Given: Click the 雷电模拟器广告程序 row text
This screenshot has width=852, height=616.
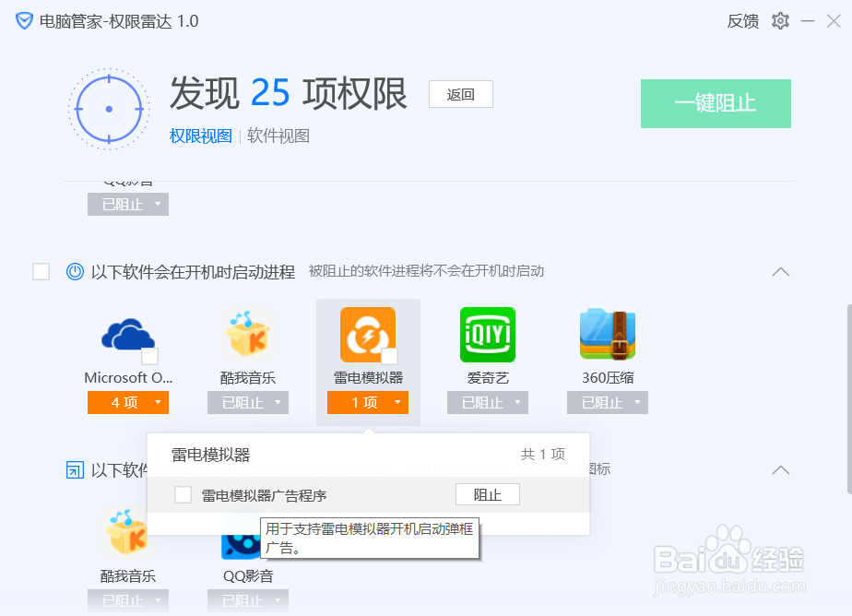Looking at the screenshot, I should click(264, 495).
